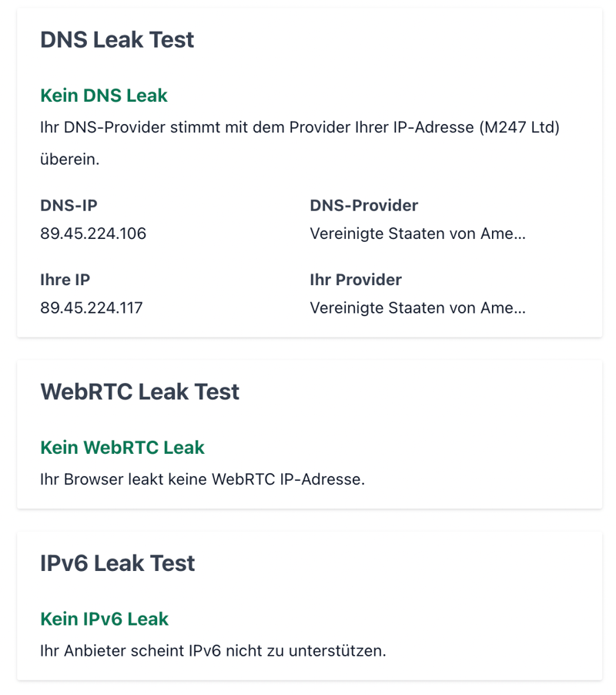Click the Ihre IP label

65,280
